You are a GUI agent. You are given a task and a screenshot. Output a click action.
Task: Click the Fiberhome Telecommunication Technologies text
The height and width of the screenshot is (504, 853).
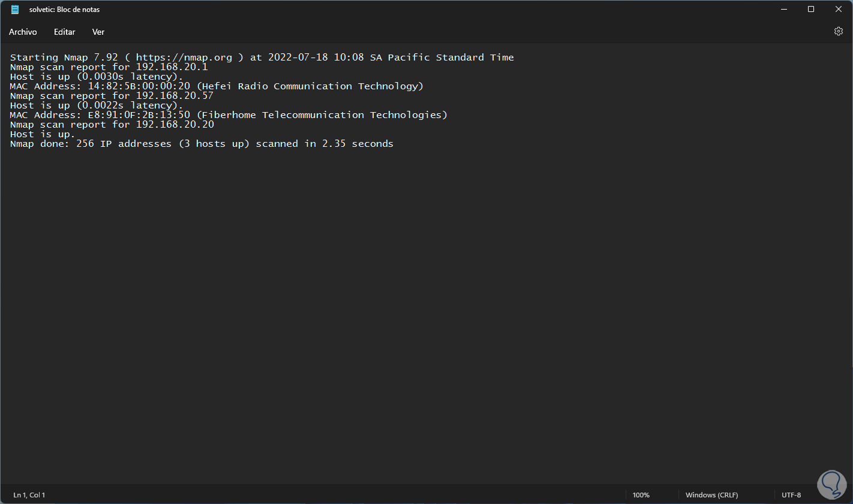[x=322, y=115]
